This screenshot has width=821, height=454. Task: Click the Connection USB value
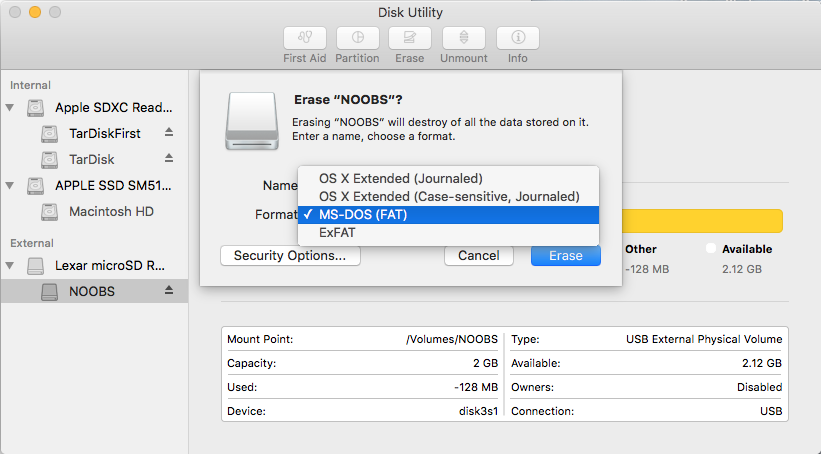[771, 411]
